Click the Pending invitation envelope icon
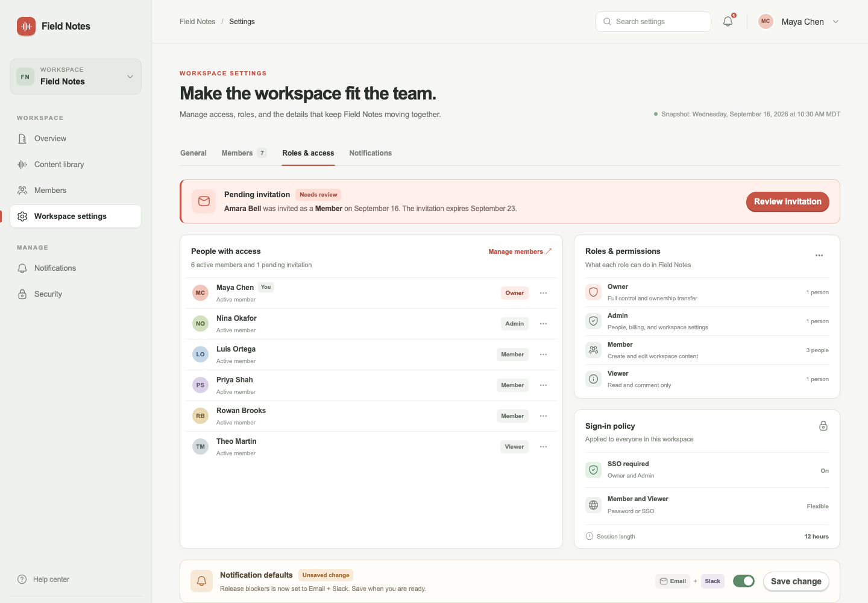The height and width of the screenshot is (603, 868). [x=204, y=201]
